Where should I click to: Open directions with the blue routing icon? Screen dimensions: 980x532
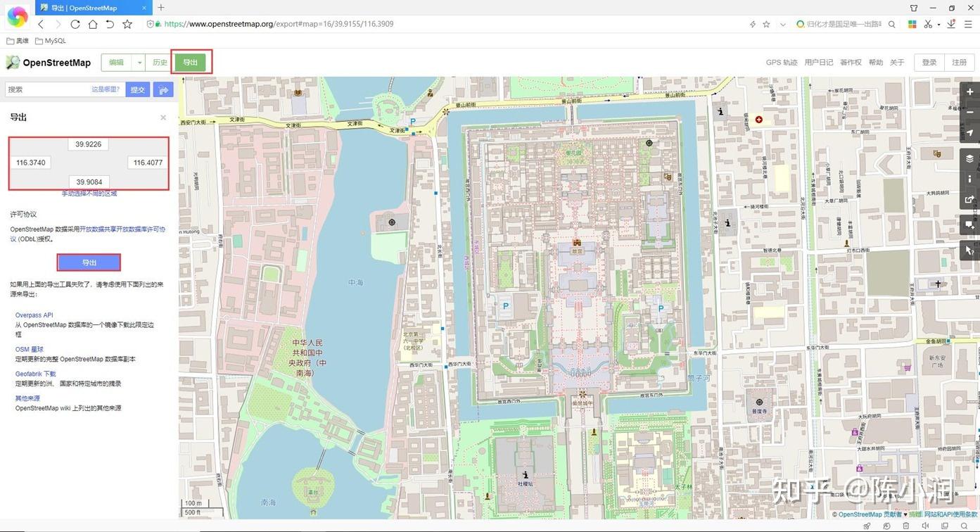coord(163,89)
